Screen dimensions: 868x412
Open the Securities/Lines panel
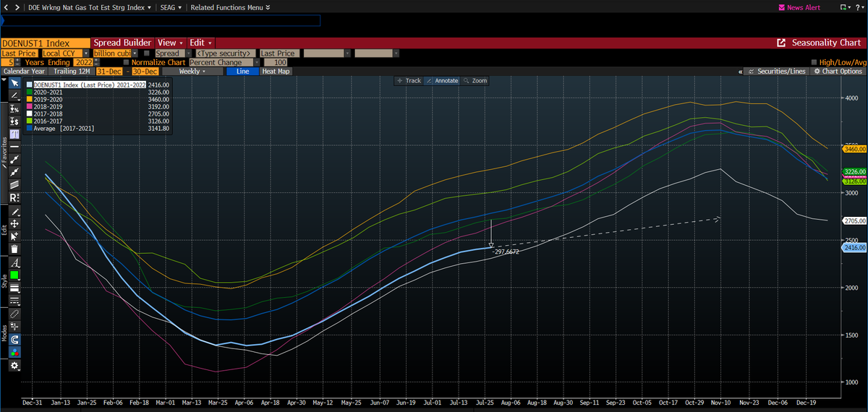point(777,72)
